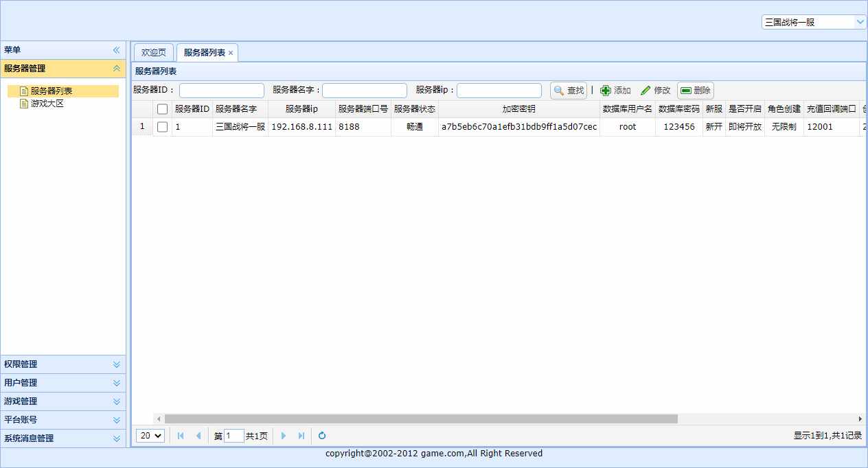The width and height of the screenshot is (868, 468).
Task: Check the checkbox for server row 1
Action: point(162,126)
